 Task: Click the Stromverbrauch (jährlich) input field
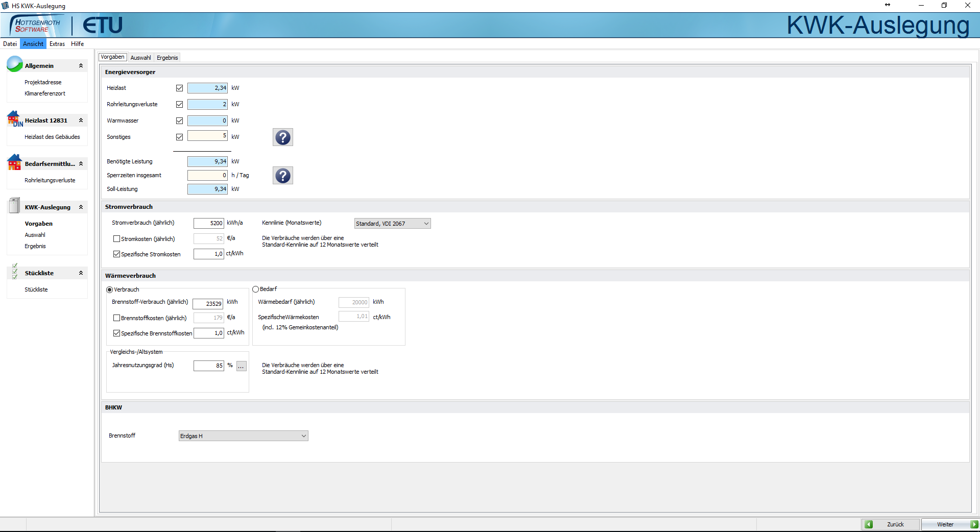[208, 223]
